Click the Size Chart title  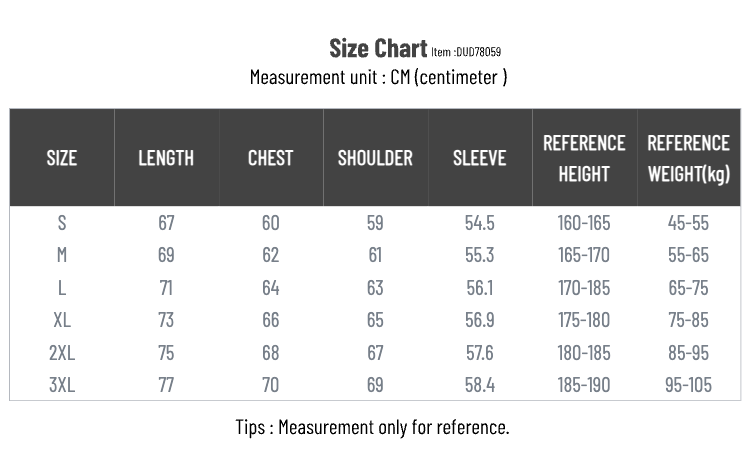(x=378, y=48)
